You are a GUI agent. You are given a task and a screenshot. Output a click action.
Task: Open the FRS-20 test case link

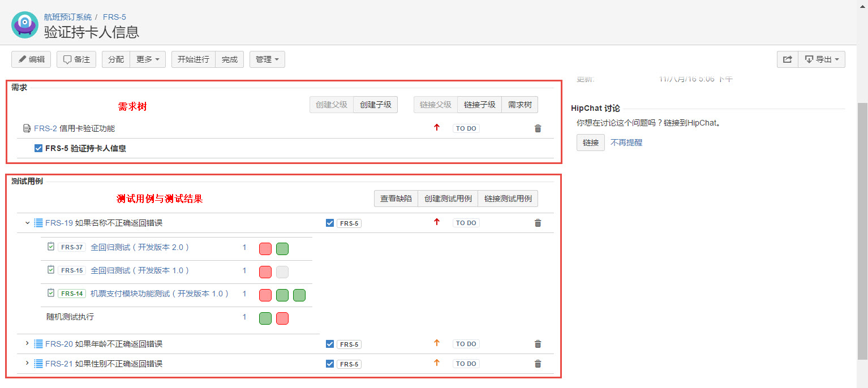[x=59, y=344]
